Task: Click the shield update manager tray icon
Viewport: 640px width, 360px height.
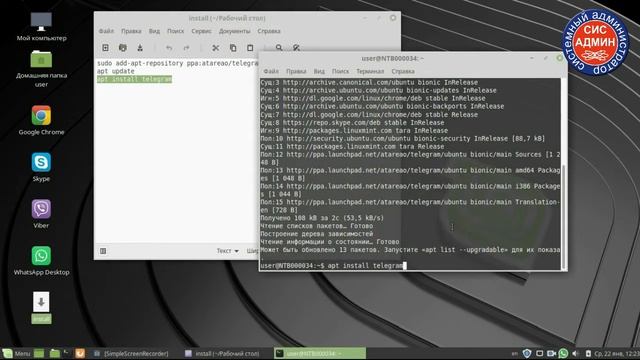Action: pyautogui.click(x=527, y=353)
